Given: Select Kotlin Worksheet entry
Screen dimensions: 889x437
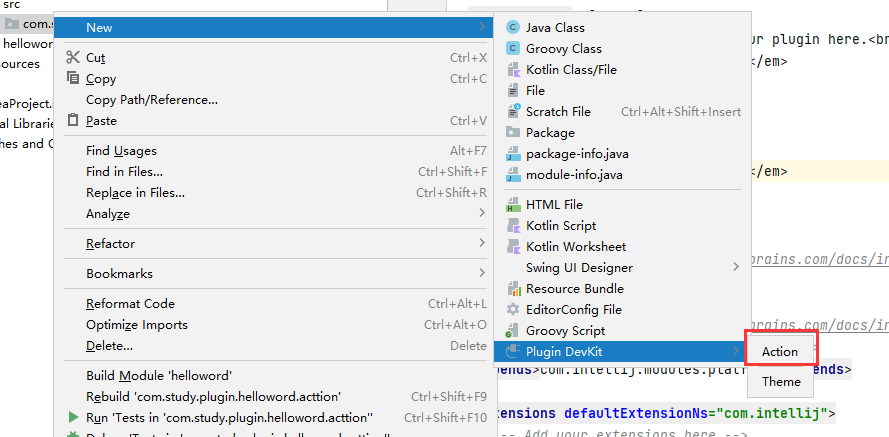Looking at the screenshot, I should coord(623,247).
